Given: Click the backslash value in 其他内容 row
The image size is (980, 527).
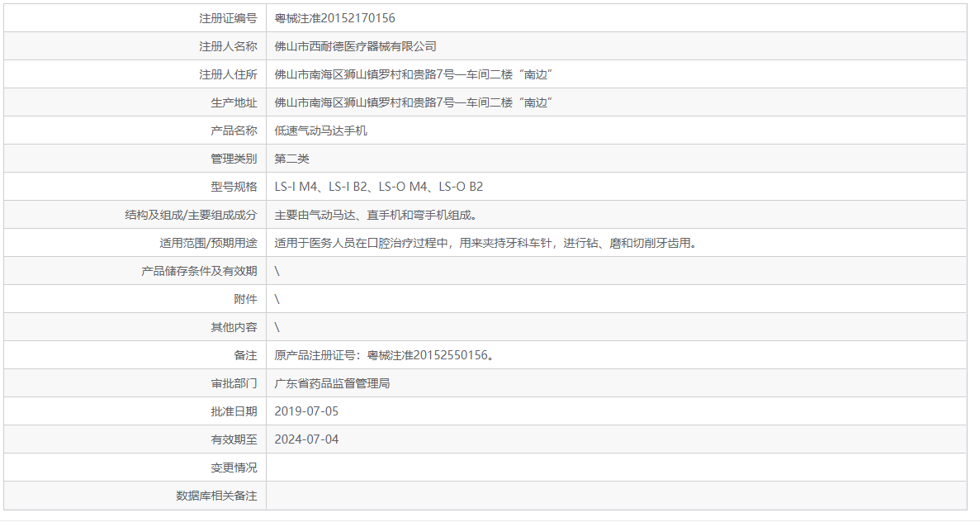Looking at the screenshot, I should 277,327.
